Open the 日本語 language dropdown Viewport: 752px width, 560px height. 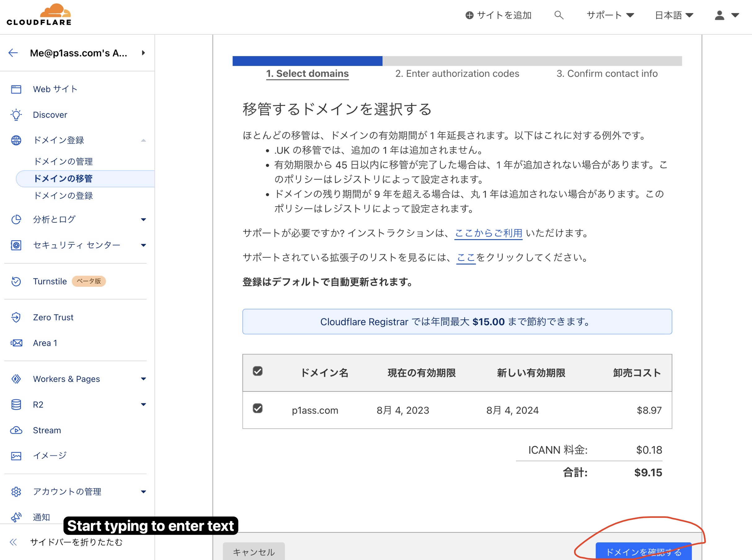(674, 15)
